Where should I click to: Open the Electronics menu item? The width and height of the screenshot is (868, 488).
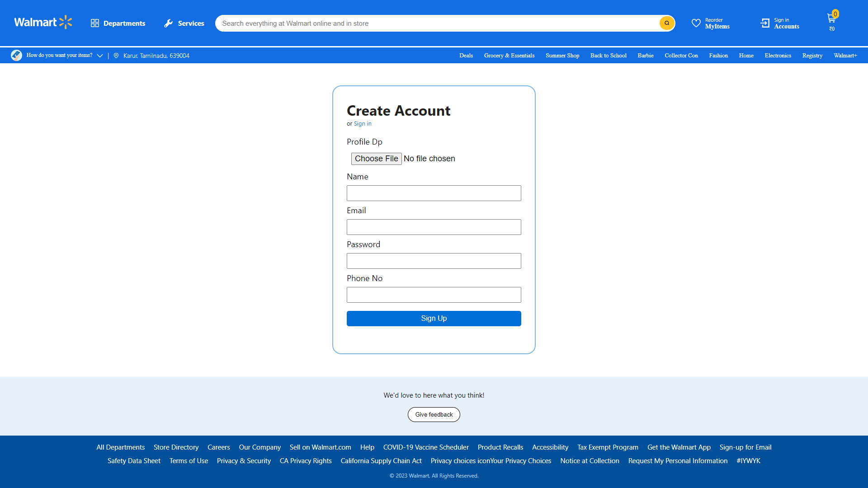(x=778, y=56)
